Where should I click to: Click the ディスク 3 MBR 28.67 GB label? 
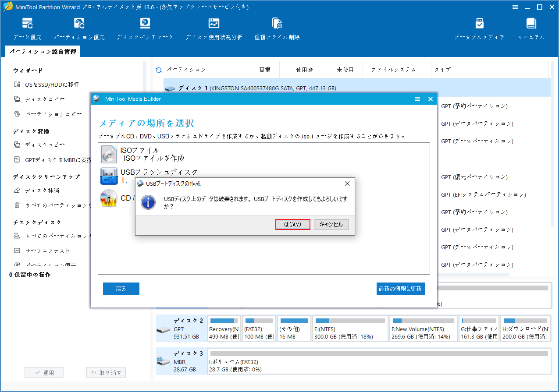188,361
